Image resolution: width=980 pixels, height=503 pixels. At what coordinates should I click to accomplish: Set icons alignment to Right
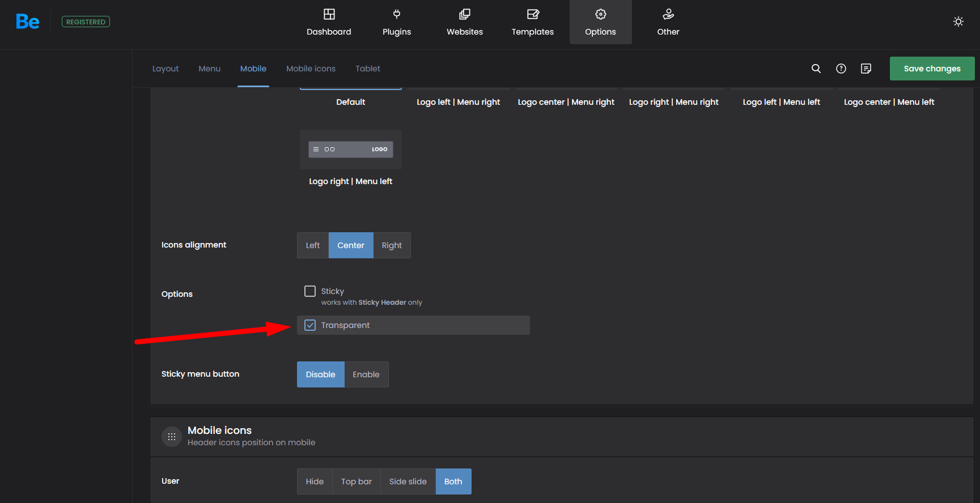coord(392,245)
